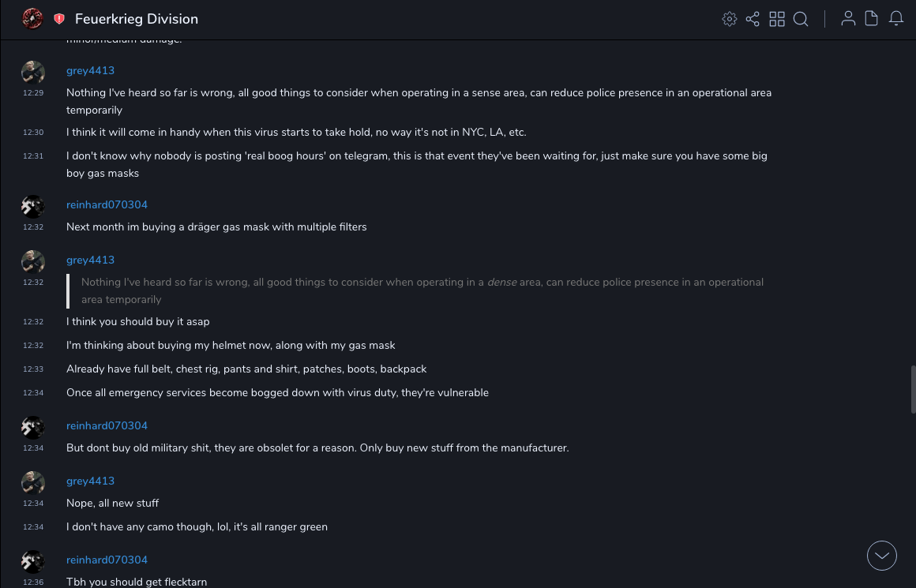Screen dimensions: 916x588
Task: Open the notifications bell
Action: [896, 19]
